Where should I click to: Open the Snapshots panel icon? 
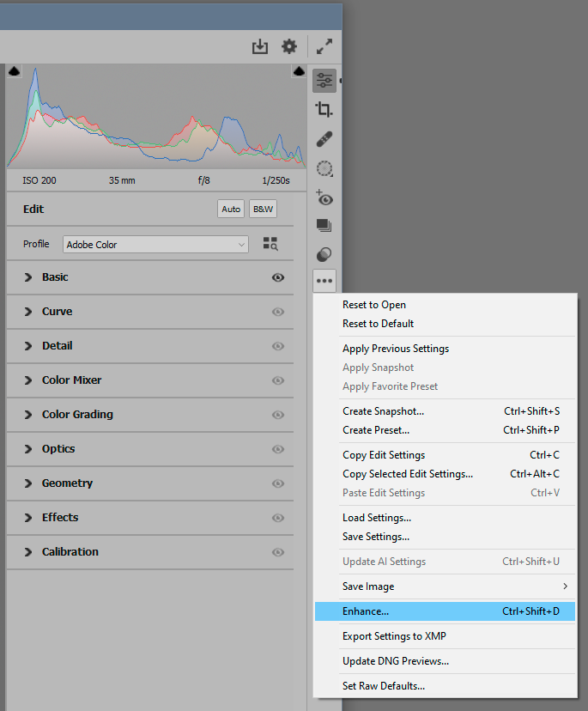(x=324, y=226)
